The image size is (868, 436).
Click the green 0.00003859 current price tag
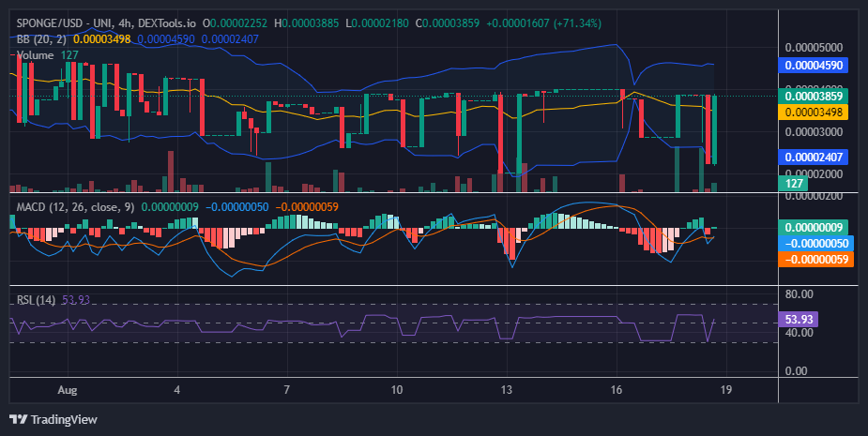tap(814, 97)
